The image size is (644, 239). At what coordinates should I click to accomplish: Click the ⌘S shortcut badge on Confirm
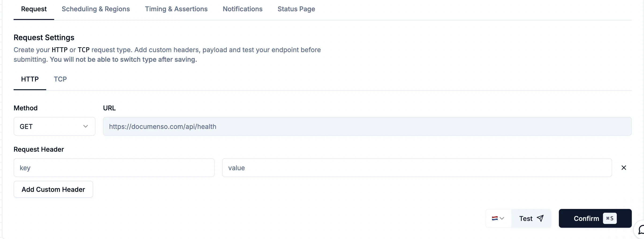pyautogui.click(x=610, y=218)
